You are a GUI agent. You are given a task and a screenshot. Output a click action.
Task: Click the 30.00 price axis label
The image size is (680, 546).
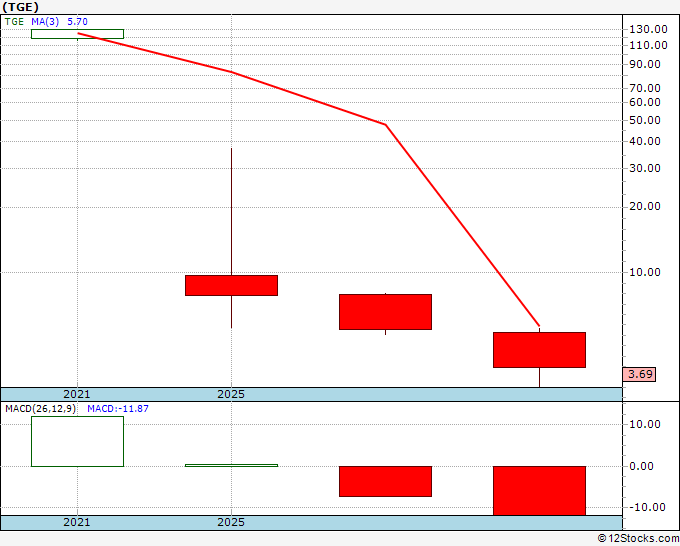[645, 168]
